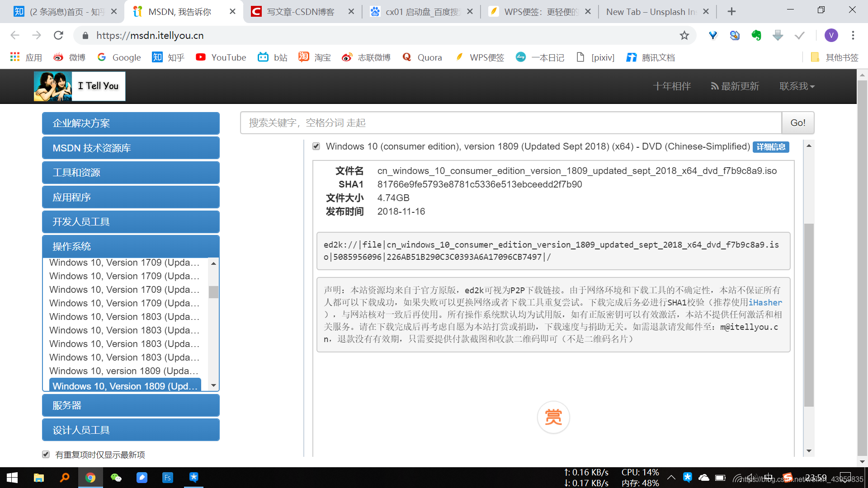Image resolution: width=868 pixels, height=488 pixels.
Task: Open the purple profile avatar
Action: click(x=831, y=35)
